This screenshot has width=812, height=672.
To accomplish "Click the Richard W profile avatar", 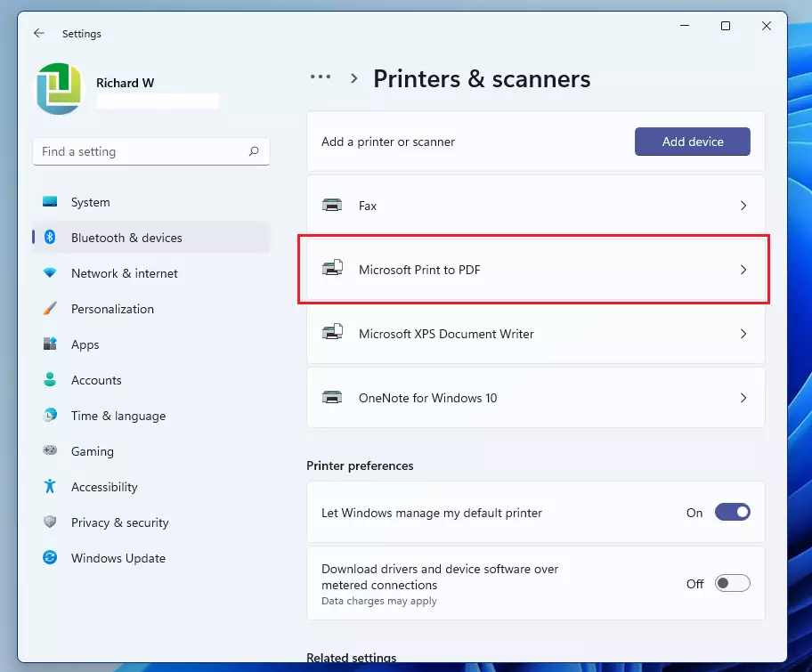I will [x=59, y=89].
